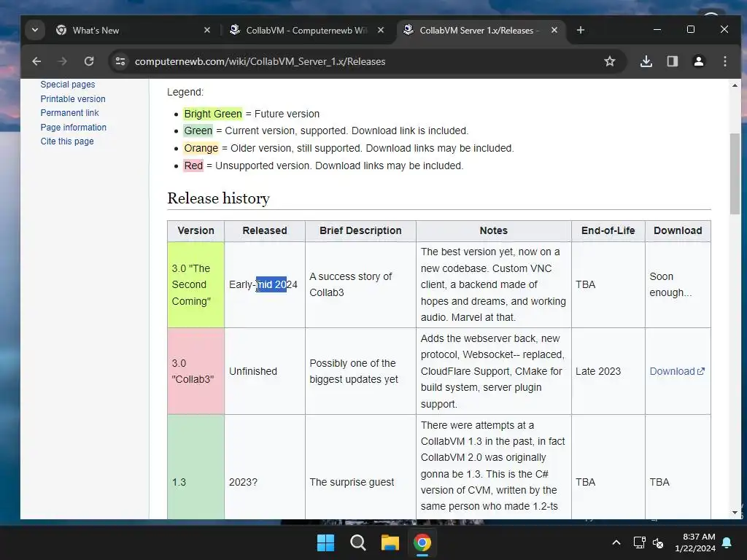Screen dimensions: 747x560
Task: Click the Unfinished released cell
Action: click(x=264, y=371)
